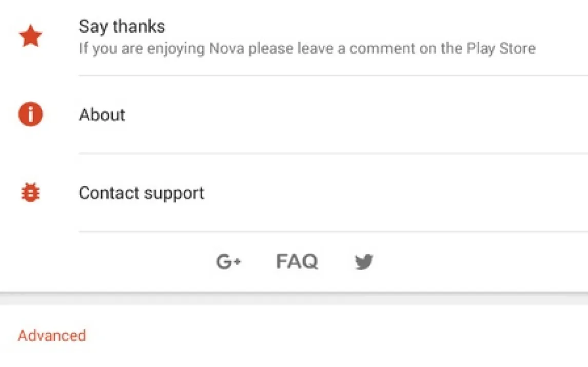The height and width of the screenshot is (367, 588).
Task: Open the Twitter bird icon
Action: coord(364,262)
